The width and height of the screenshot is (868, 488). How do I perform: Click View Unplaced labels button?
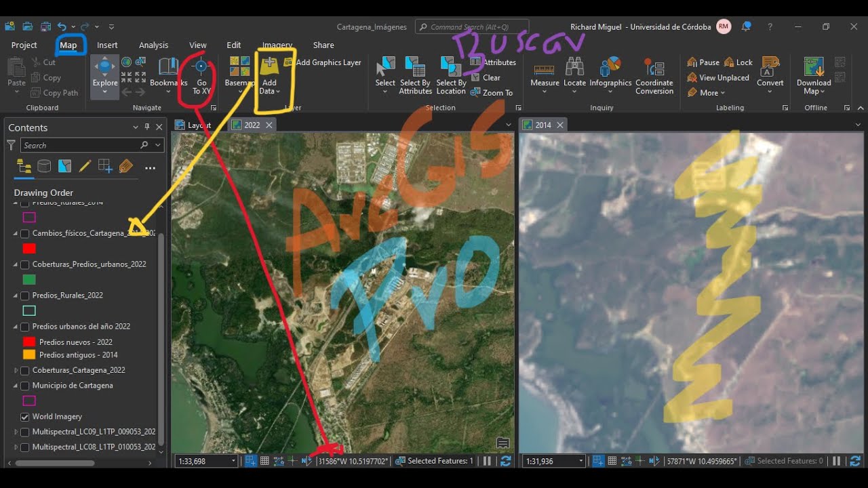coord(718,78)
